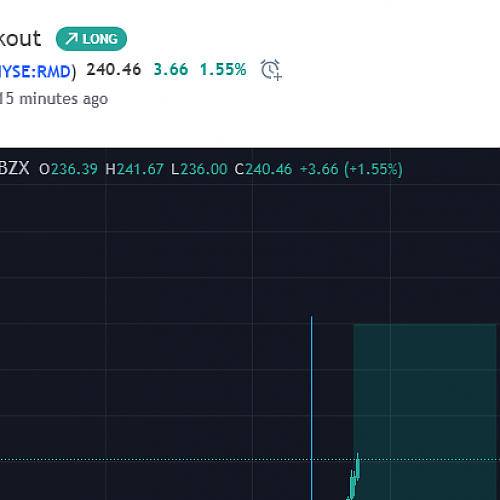The height and width of the screenshot is (500, 500).
Task: Click the '15 minutes ago' timestamp
Action: pyautogui.click(x=54, y=99)
